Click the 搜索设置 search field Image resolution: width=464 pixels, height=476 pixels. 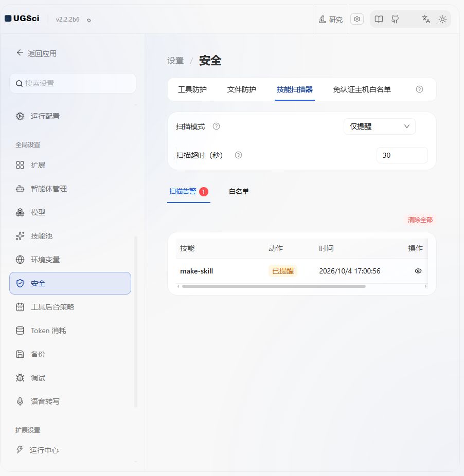pos(73,83)
